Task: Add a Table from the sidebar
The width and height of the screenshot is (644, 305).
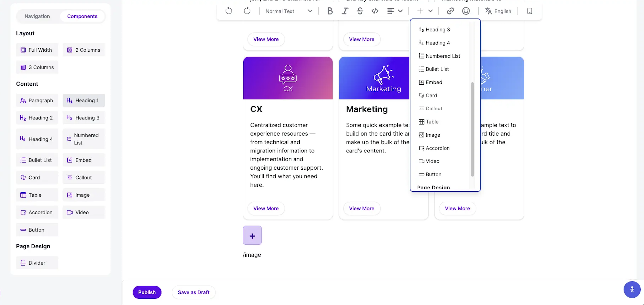Action: point(37,195)
